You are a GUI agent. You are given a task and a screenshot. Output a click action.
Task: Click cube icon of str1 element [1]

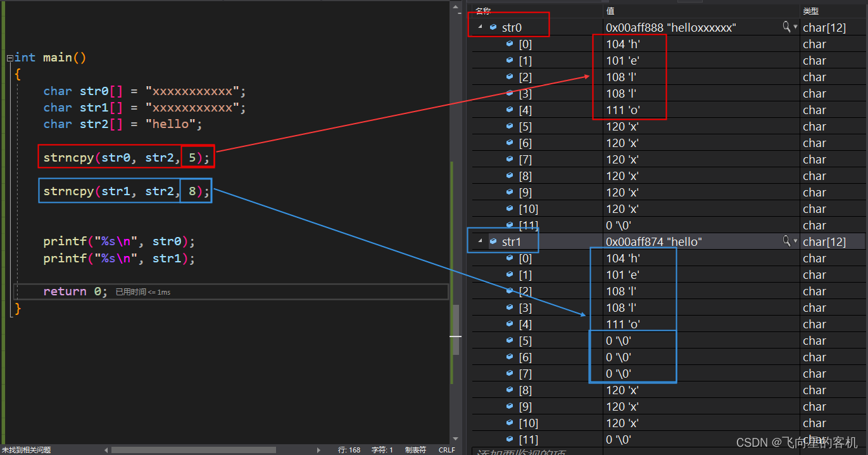point(510,274)
